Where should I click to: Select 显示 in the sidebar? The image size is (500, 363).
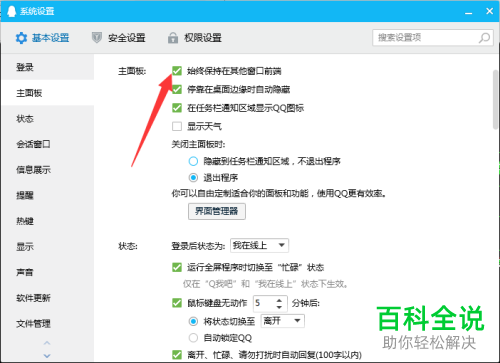(48, 247)
